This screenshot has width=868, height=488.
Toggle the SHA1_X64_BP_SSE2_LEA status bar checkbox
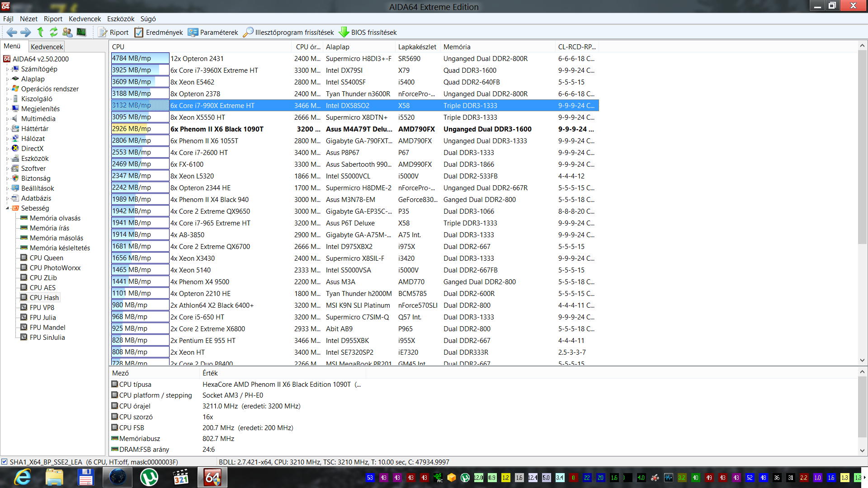pos(5,462)
